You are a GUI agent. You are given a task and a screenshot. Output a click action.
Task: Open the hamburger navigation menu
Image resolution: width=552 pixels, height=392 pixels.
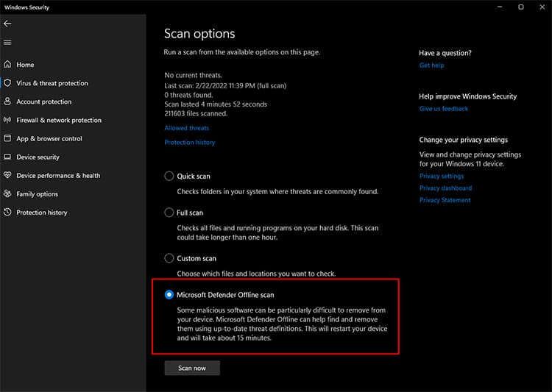click(x=7, y=42)
